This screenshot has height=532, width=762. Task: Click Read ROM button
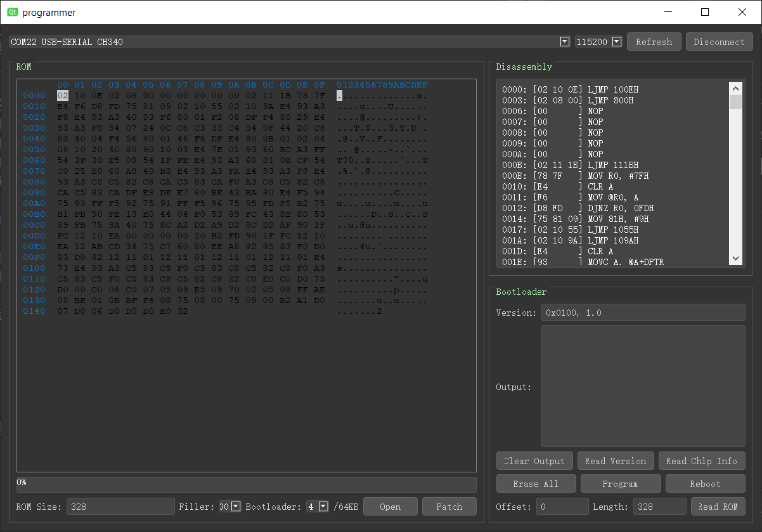(x=718, y=506)
